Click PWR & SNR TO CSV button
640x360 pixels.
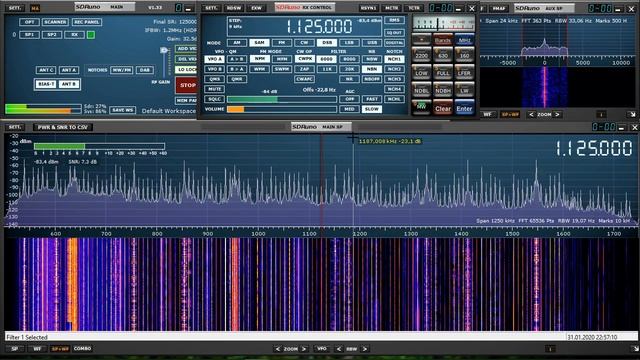[63, 127]
